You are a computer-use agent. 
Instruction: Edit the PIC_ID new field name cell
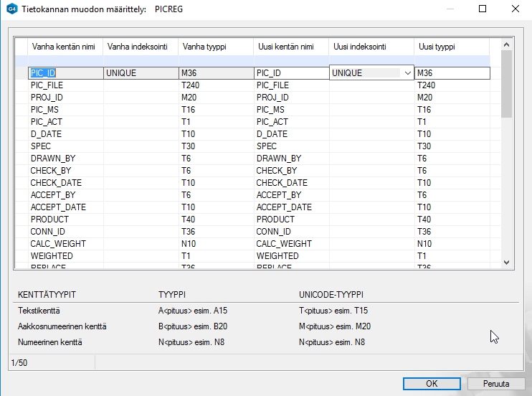pos(290,73)
